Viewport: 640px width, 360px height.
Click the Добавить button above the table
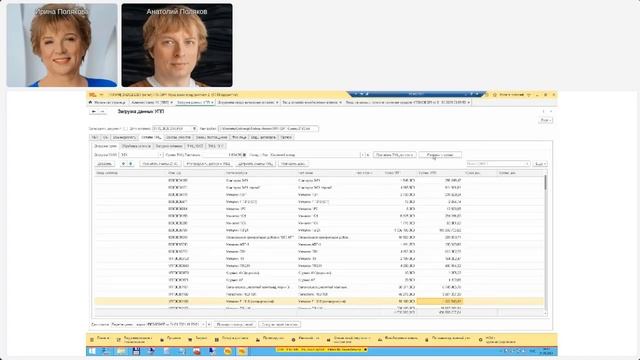(x=104, y=164)
